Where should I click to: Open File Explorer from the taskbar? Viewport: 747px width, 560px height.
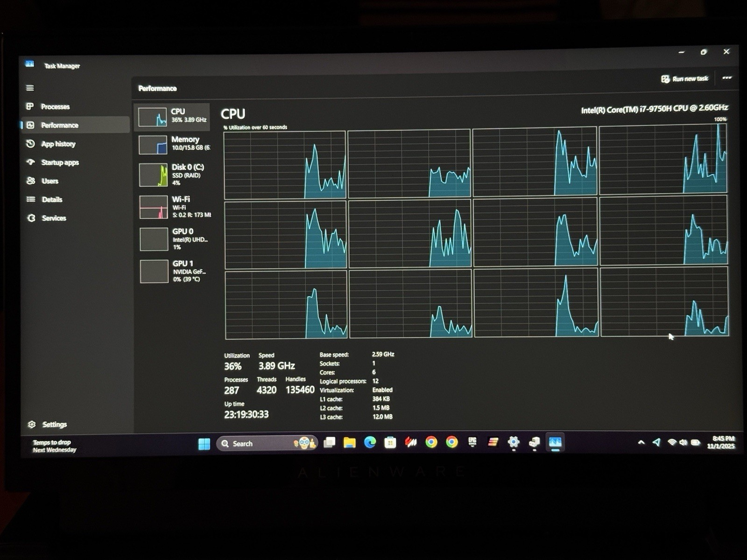tap(350, 442)
